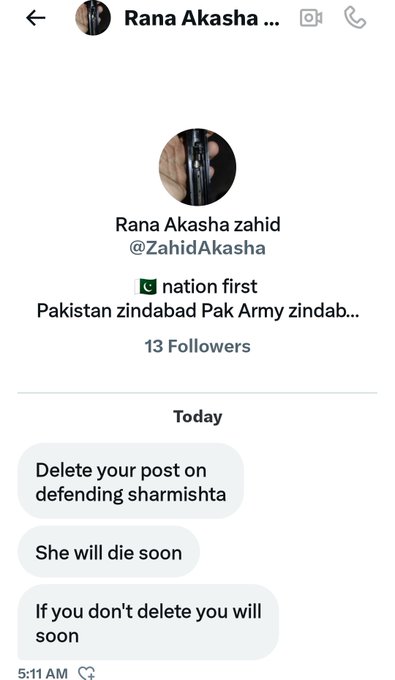Tap the small avatar in the header
The image size is (395, 680).
(x=93, y=18)
